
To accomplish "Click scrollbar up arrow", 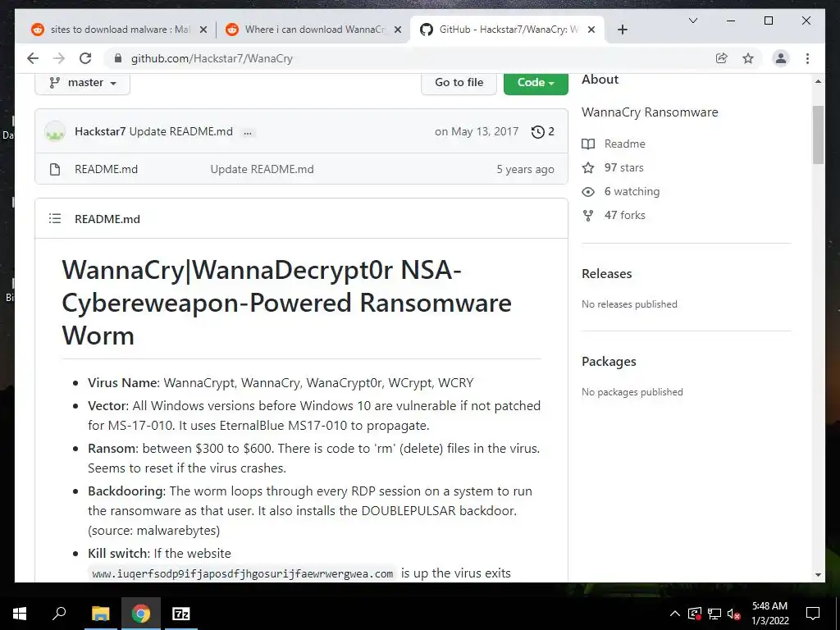I will 818,81.
